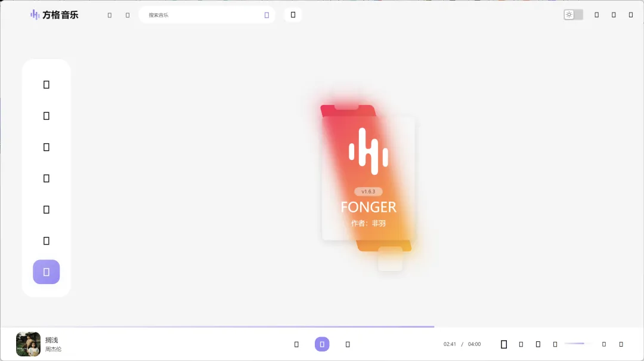This screenshot has height=361, width=644.
Task: Skip to the previous track
Action: click(x=296, y=344)
